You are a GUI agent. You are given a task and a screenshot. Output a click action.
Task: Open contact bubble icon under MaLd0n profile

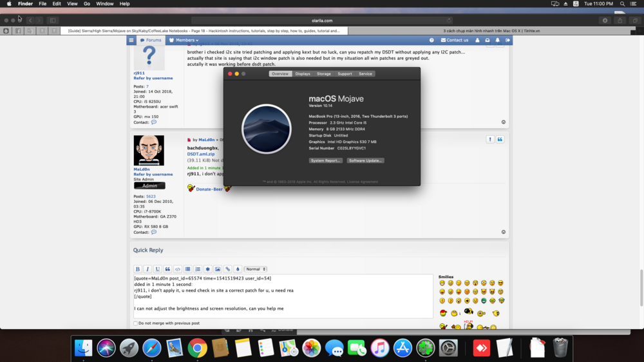[x=154, y=232]
